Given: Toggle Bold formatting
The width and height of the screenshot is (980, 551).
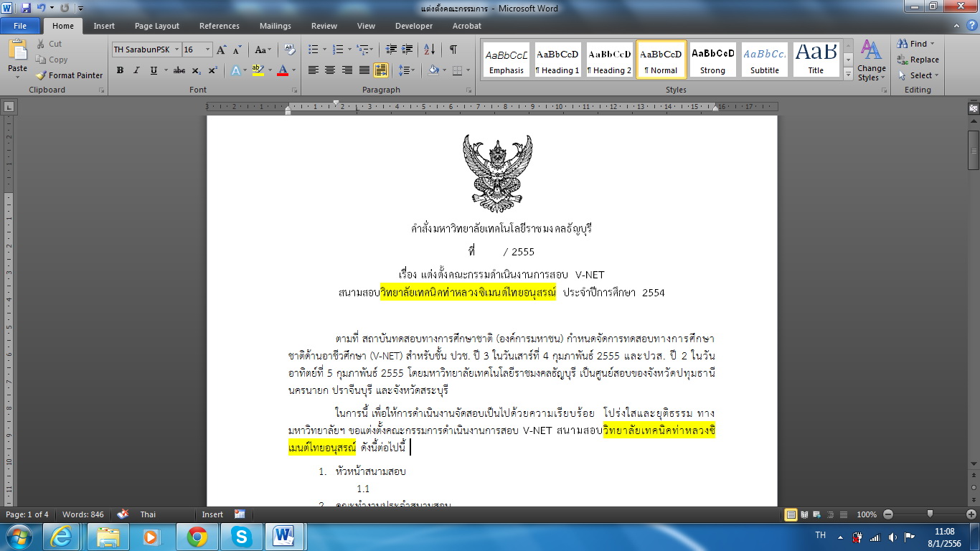Looking at the screenshot, I should (120, 70).
